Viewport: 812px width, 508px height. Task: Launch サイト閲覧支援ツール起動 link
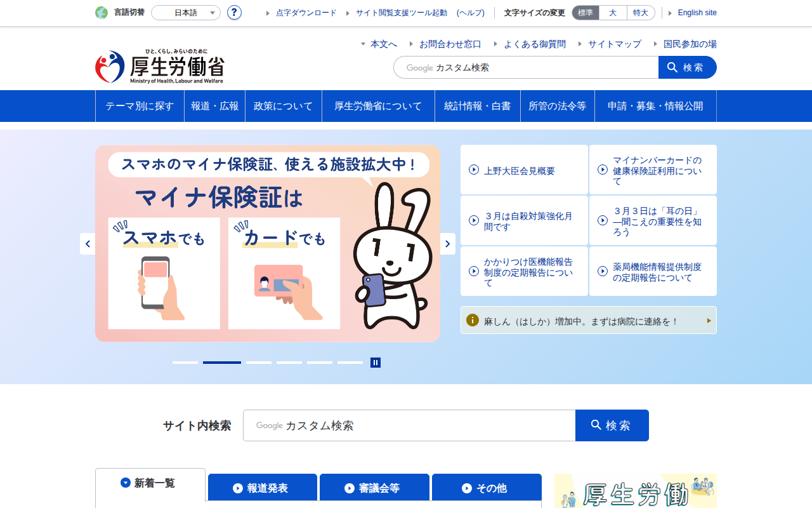coord(402,13)
